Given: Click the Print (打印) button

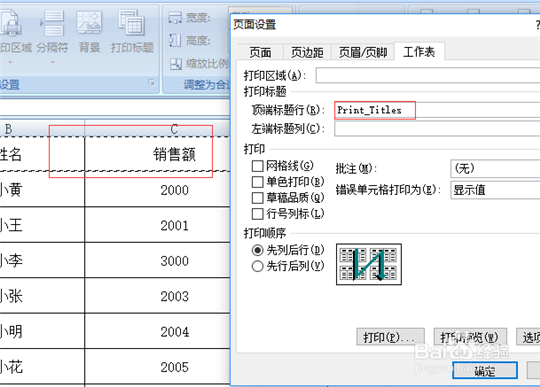Looking at the screenshot, I should pos(390,337).
